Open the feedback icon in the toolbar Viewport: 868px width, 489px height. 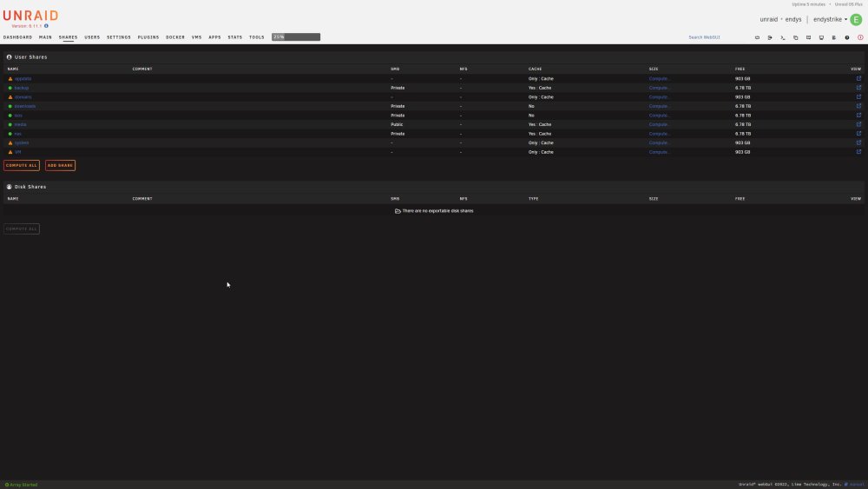tap(808, 37)
